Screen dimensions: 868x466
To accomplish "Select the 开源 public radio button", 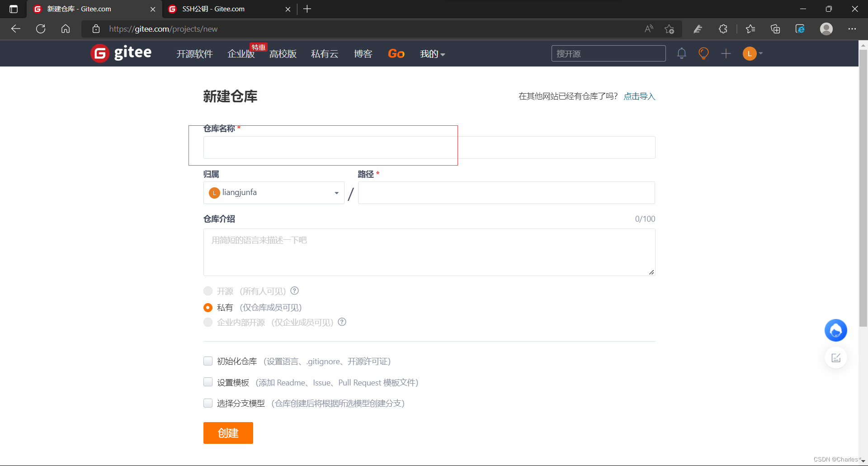I will (x=208, y=291).
